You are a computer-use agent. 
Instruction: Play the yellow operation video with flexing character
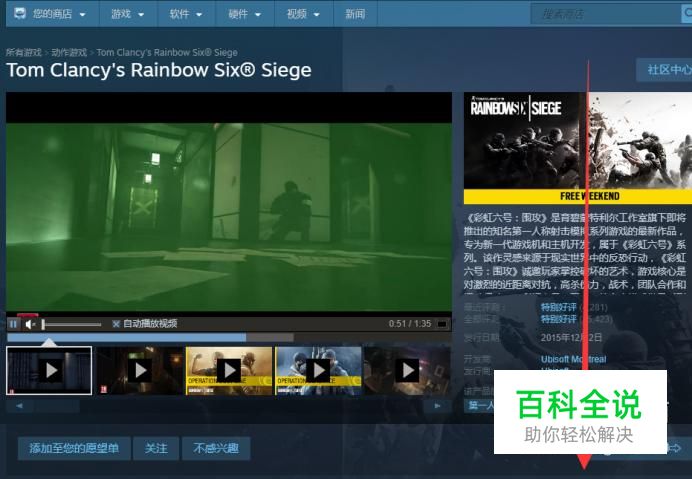coord(229,370)
